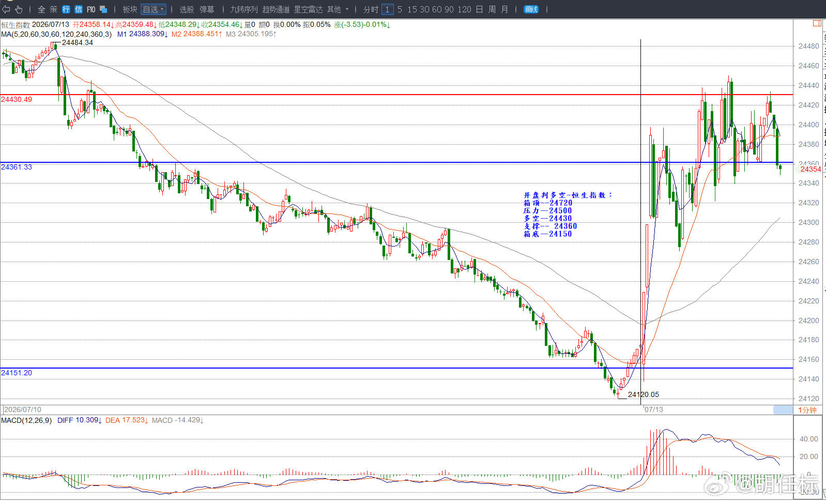Click the 40.00 MACD axis label
Screen dimensions: 826x504
(809, 439)
